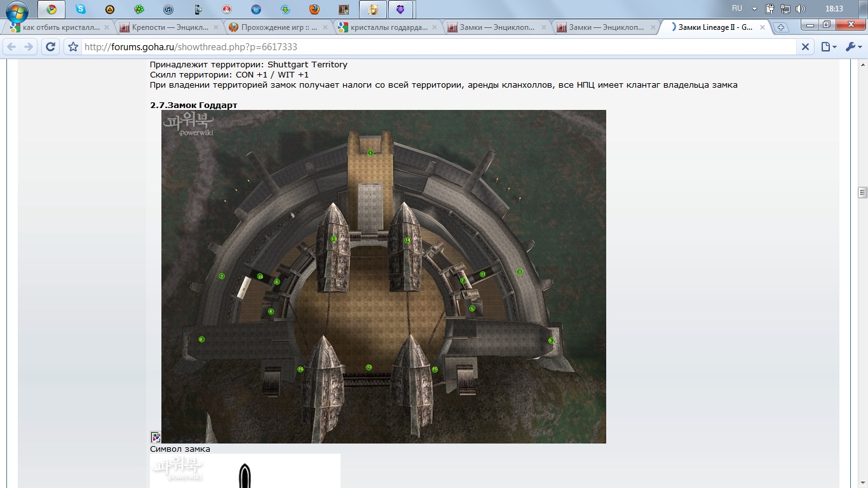This screenshot has width=868, height=488.
Task: Close the 'как отбить кристалл...' tab
Action: 106,27
